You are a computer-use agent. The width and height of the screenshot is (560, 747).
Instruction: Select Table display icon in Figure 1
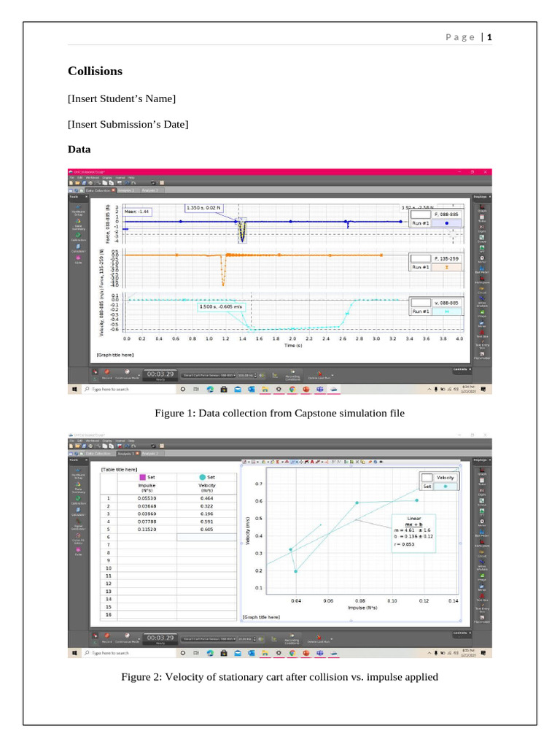tap(482, 218)
